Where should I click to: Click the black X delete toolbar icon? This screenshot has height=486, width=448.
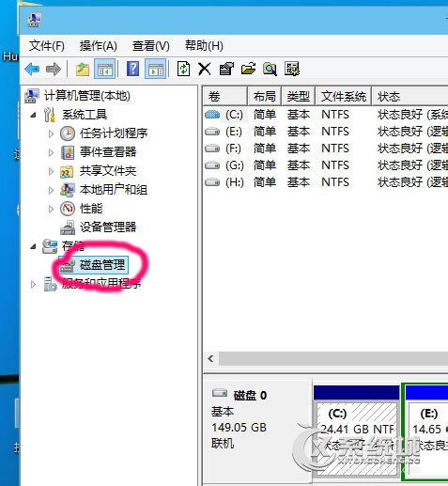tap(205, 69)
